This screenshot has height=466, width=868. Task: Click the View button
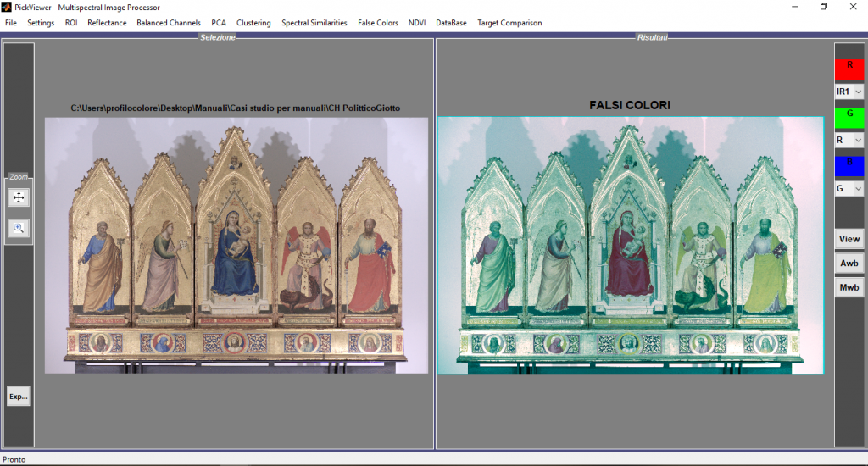click(x=849, y=239)
